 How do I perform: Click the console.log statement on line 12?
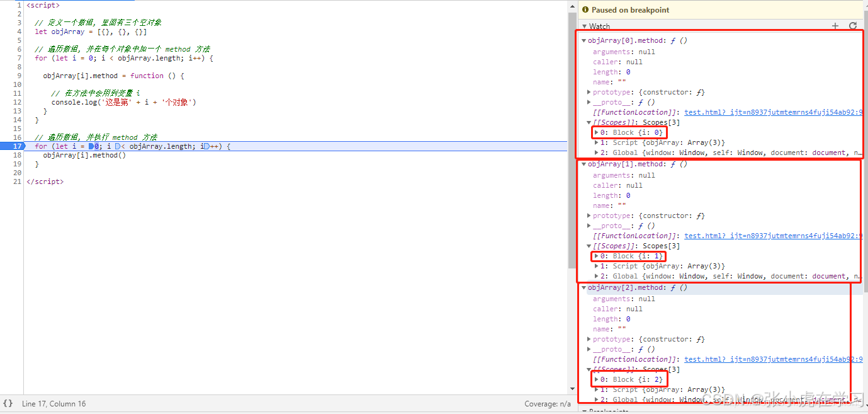tap(124, 102)
